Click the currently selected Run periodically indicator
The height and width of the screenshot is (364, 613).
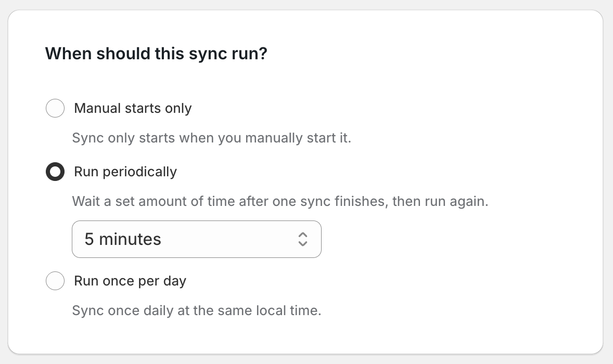tap(55, 172)
